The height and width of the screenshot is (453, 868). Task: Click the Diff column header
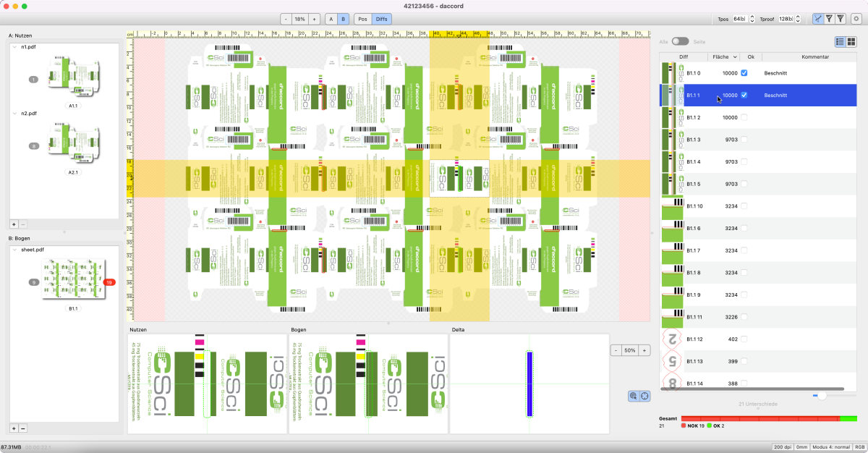[x=684, y=56]
